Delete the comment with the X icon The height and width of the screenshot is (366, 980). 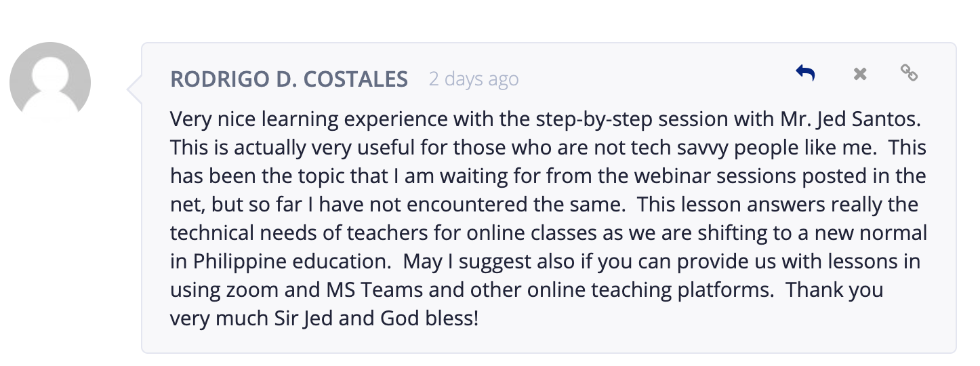coord(860,74)
